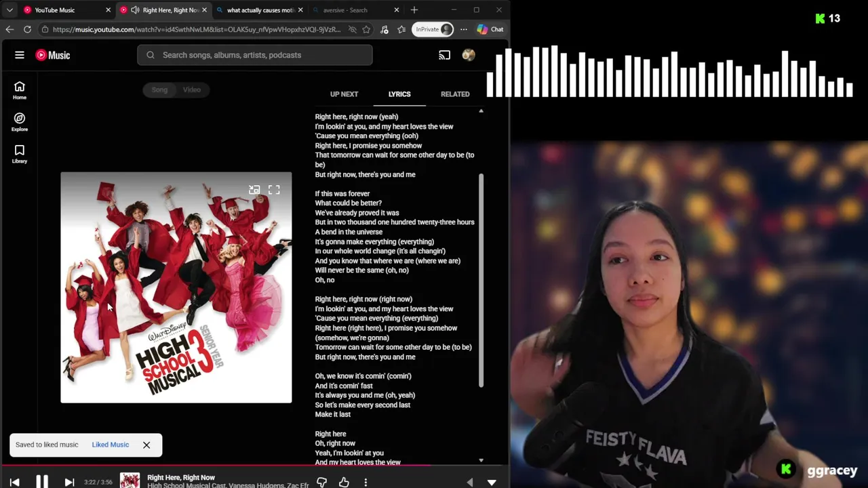Click the 3:22 / 3:56 time display
Screen dimensions: 868x488
tap(98, 482)
